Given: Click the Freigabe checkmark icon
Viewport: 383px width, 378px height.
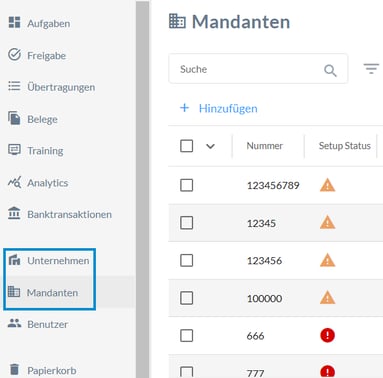Looking at the screenshot, I should [x=14, y=55].
